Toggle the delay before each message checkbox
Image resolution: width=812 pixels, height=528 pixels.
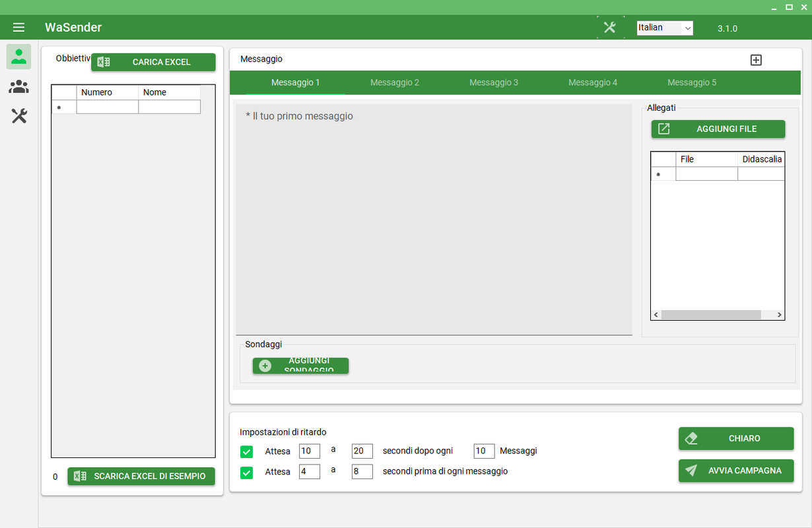point(247,472)
